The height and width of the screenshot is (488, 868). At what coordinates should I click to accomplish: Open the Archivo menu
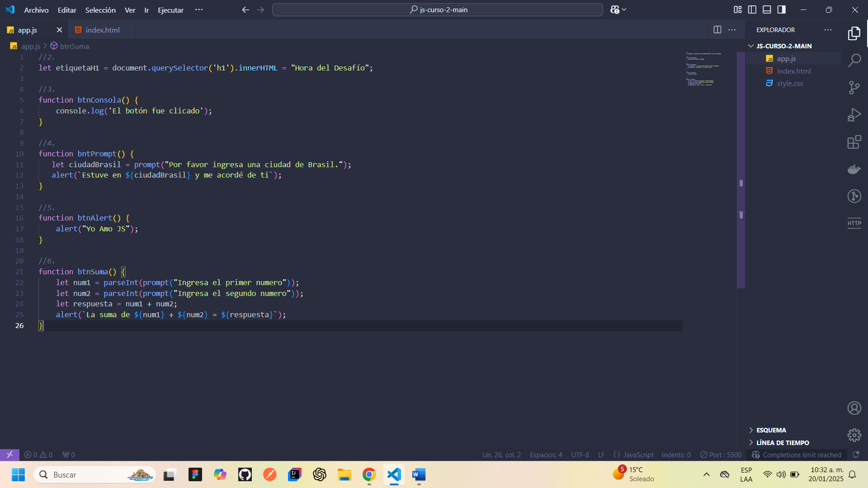tap(36, 9)
